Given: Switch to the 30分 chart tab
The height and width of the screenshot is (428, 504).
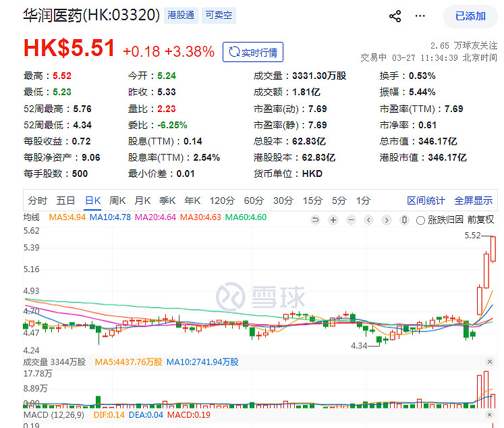Looking at the screenshot, I should pyautogui.click(x=283, y=200).
